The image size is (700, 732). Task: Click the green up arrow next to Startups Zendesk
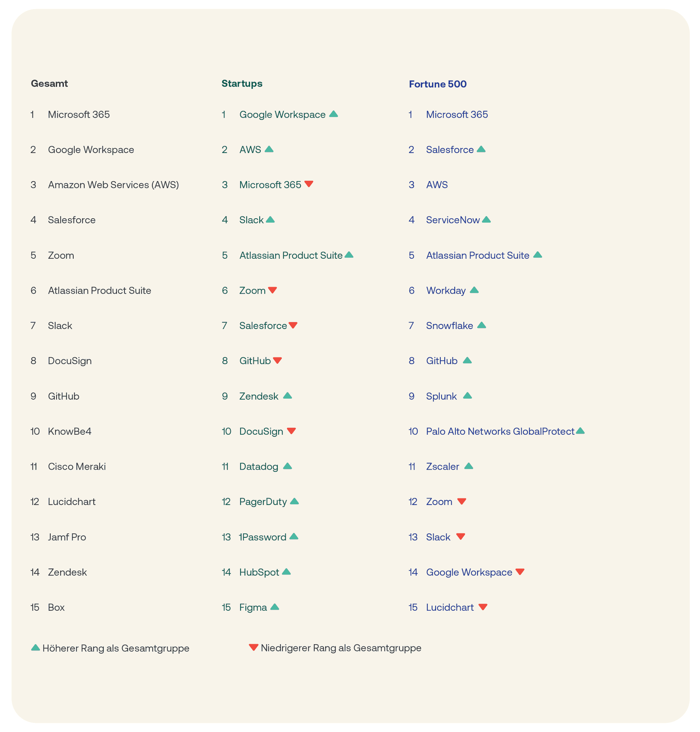click(287, 396)
